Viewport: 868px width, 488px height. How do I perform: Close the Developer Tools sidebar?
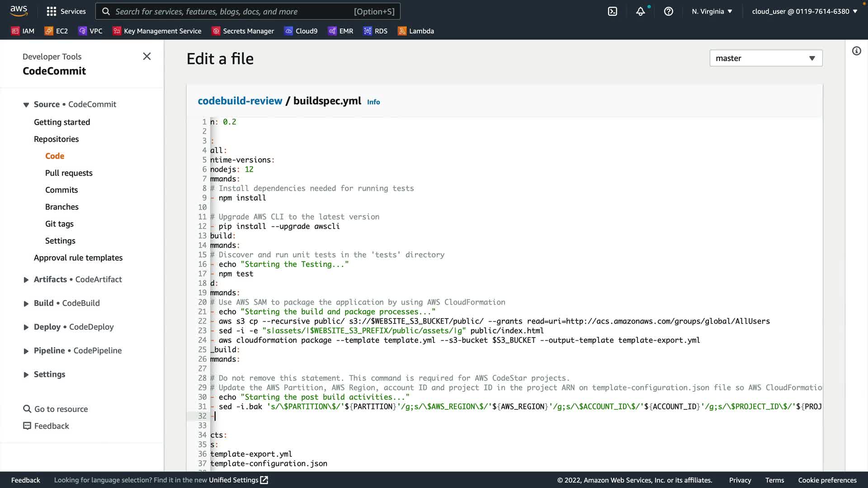coord(146,56)
